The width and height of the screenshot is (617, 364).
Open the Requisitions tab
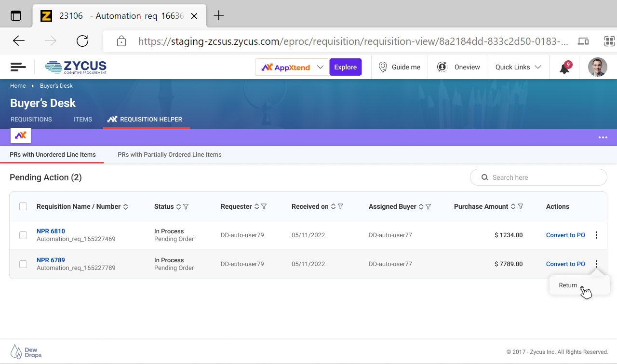pyautogui.click(x=31, y=120)
